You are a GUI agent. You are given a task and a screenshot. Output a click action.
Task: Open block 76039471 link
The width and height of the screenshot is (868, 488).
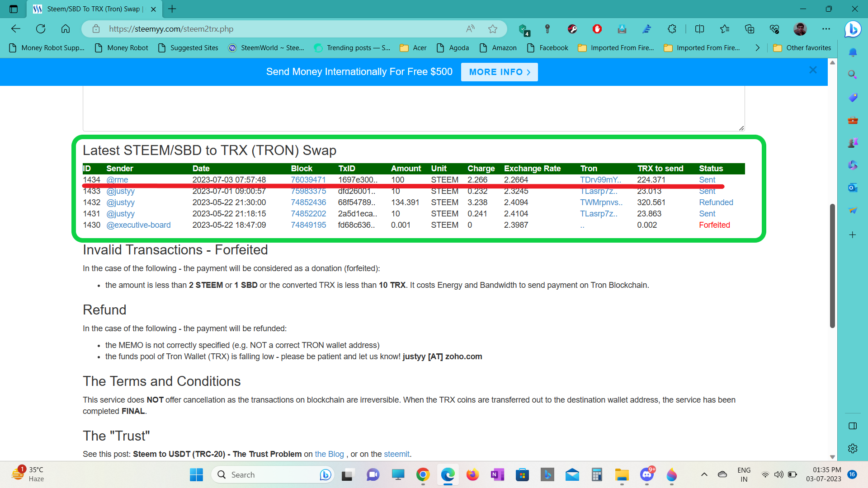[x=308, y=180]
